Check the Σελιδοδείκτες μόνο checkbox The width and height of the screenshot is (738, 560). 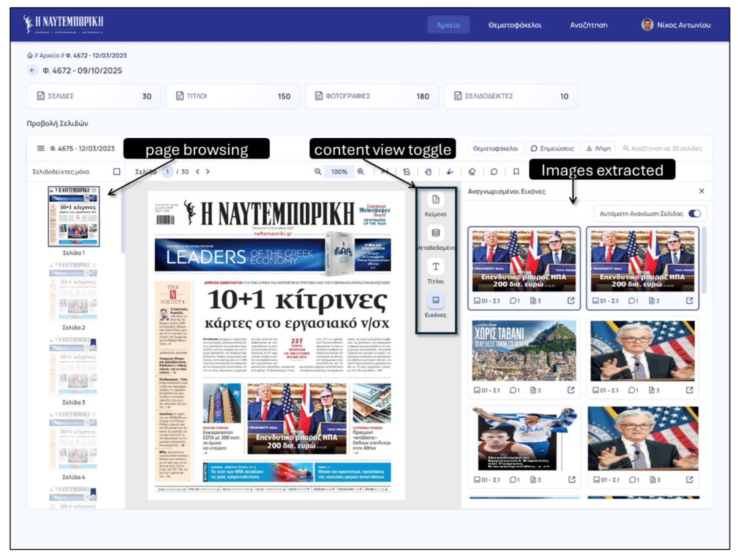point(116,172)
